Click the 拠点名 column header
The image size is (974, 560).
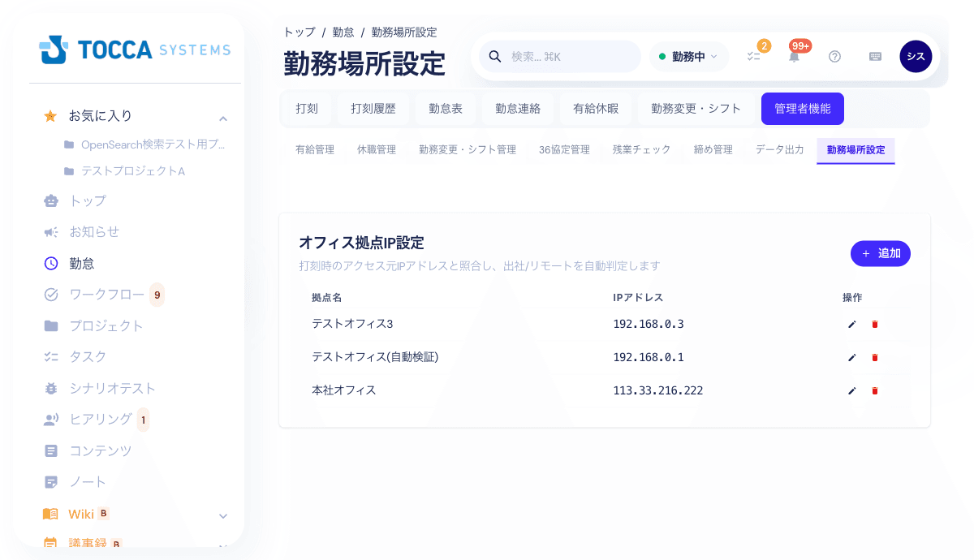coord(327,298)
